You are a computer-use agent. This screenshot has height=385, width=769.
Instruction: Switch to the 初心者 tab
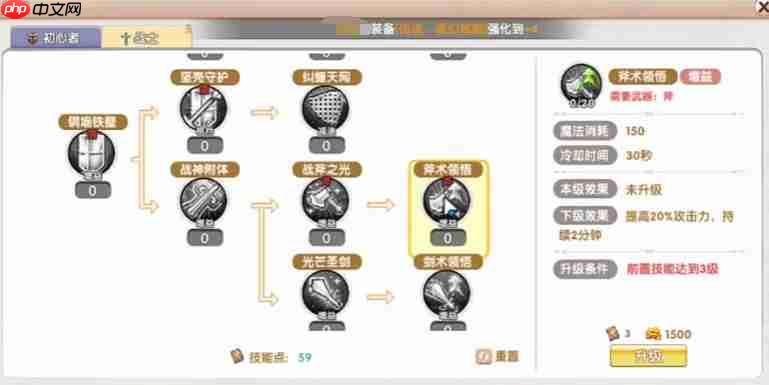[55, 38]
